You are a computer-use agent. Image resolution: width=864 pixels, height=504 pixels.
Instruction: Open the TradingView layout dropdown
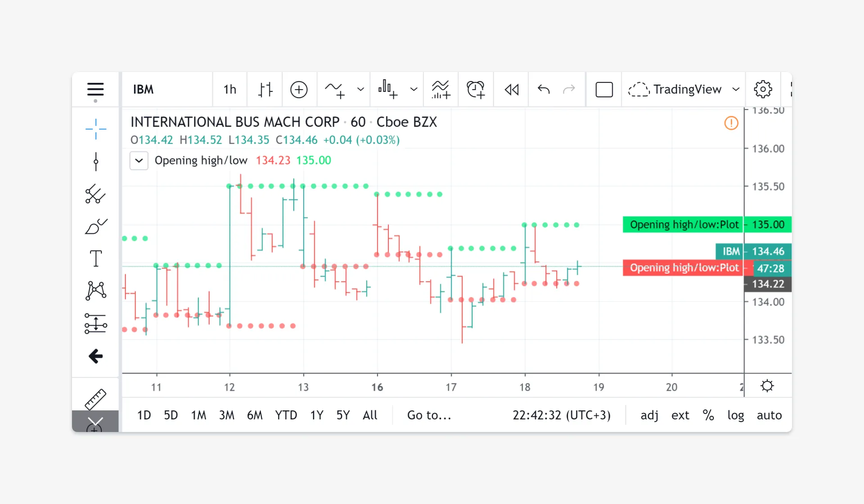684,89
